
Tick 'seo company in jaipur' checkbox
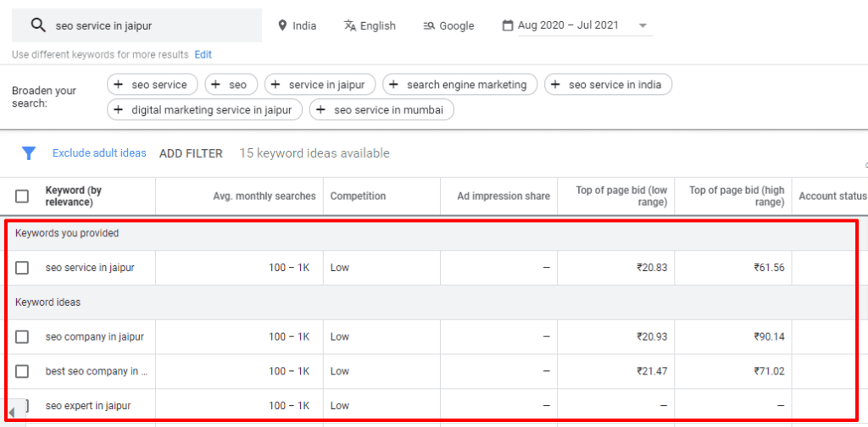pos(22,336)
